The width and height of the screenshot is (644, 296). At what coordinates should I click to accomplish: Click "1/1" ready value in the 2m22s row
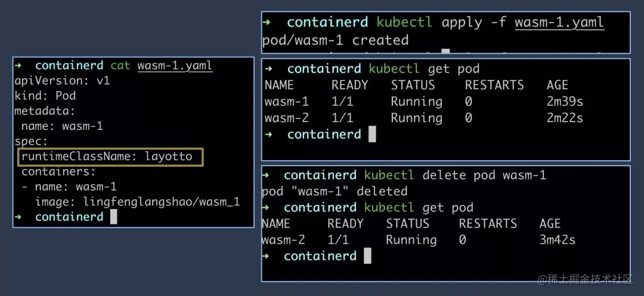(342, 118)
